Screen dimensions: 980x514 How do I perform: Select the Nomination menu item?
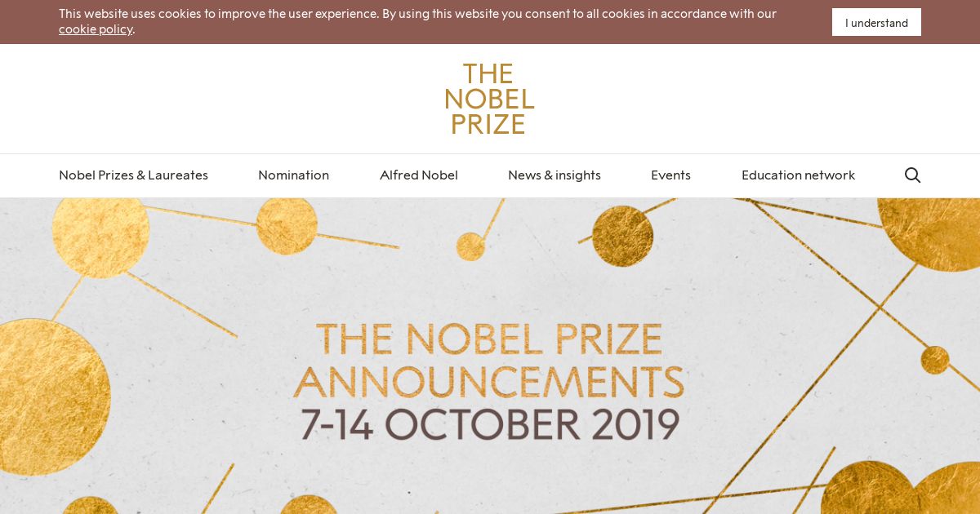tap(293, 175)
